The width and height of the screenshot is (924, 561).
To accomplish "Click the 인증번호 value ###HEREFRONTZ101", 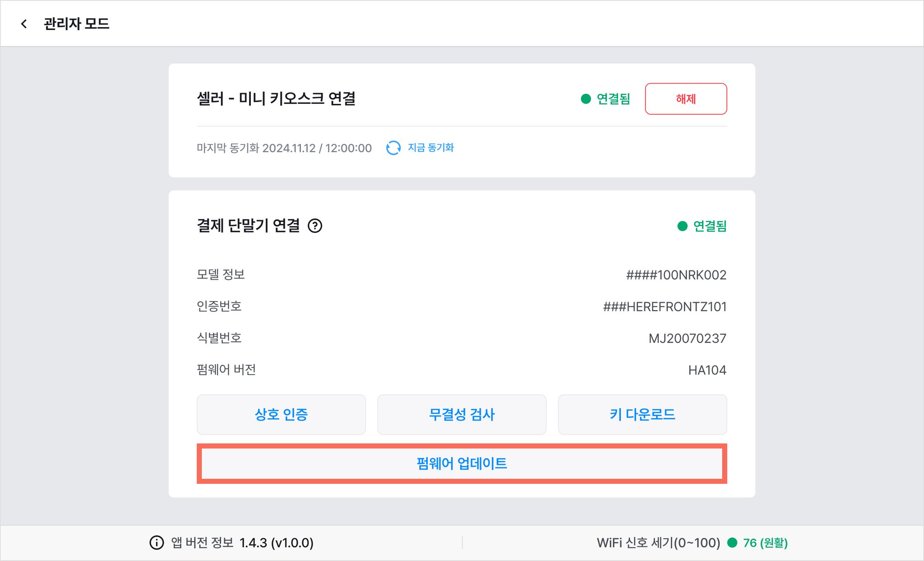I will [665, 307].
